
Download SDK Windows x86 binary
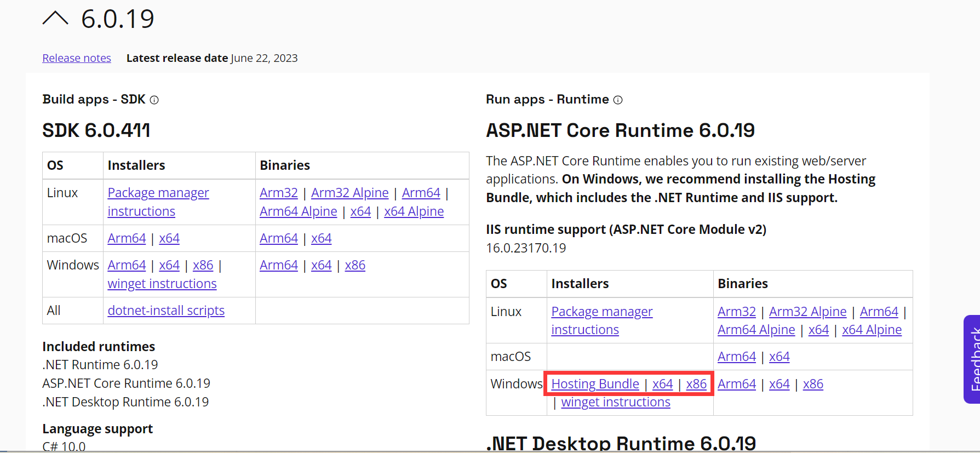tap(355, 265)
